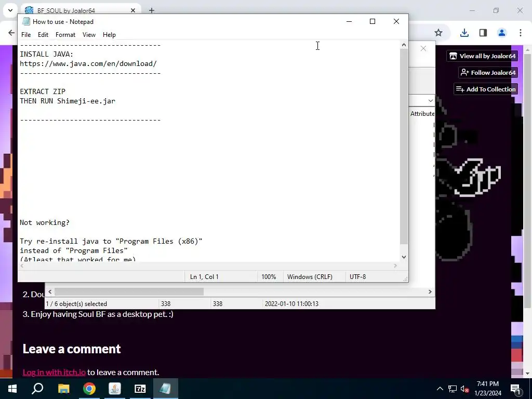Image resolution: width=532 pixels, height=399 pixels.
Task: Expand the 7-Zip address dropdown arrow
Action: (x=430, y=101)
